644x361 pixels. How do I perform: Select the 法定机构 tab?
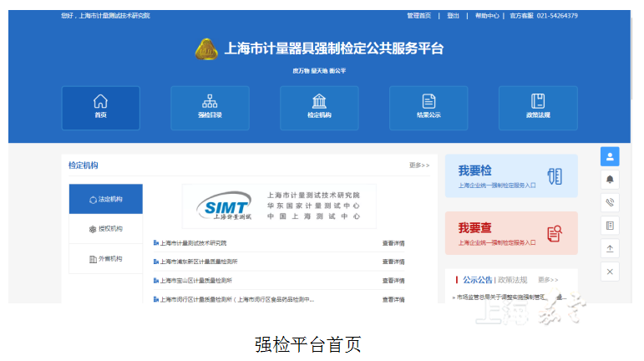[x=106, y=200]
